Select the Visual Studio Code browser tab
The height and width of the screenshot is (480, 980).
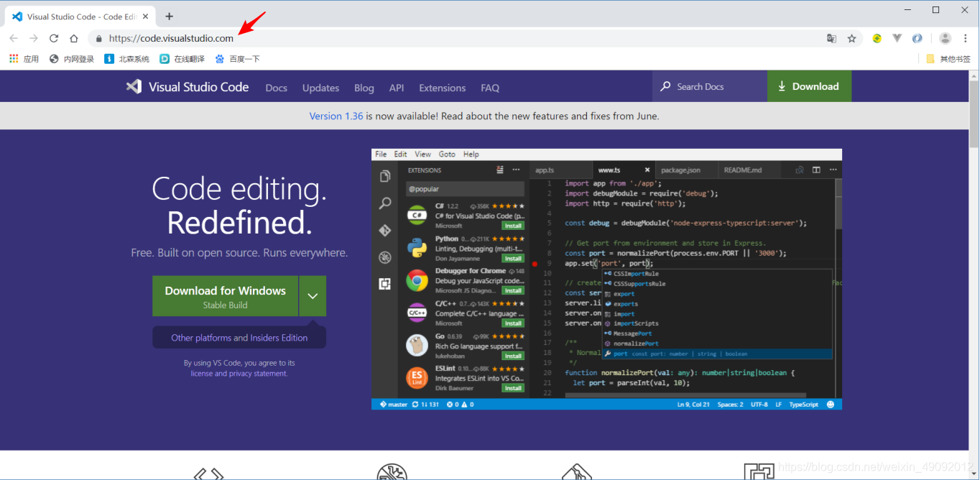pos(78,16)
